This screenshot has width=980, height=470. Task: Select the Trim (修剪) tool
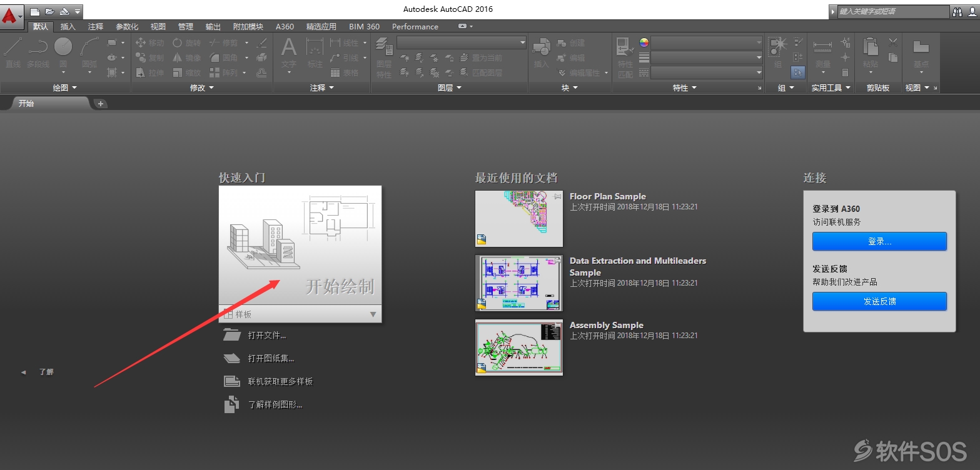223,42
